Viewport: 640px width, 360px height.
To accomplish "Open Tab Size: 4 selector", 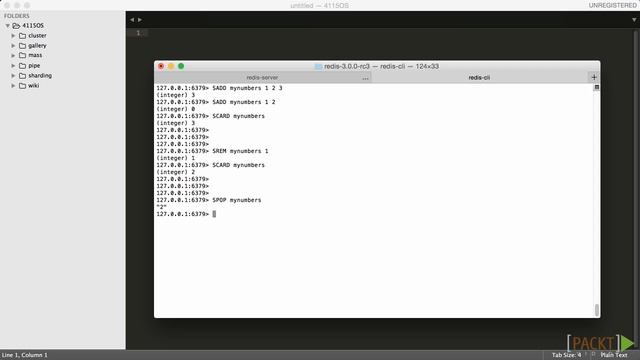I will click(x=566, y=355).
